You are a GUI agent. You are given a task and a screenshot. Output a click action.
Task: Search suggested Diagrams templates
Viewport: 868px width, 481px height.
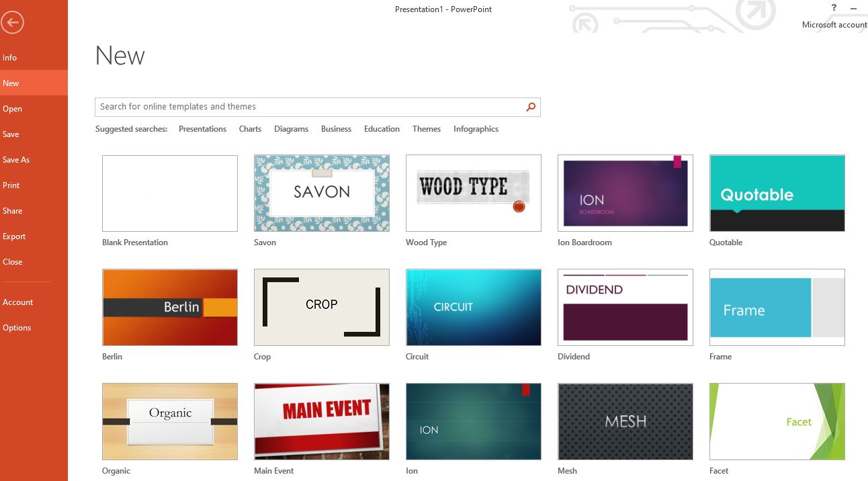point(291,129)
